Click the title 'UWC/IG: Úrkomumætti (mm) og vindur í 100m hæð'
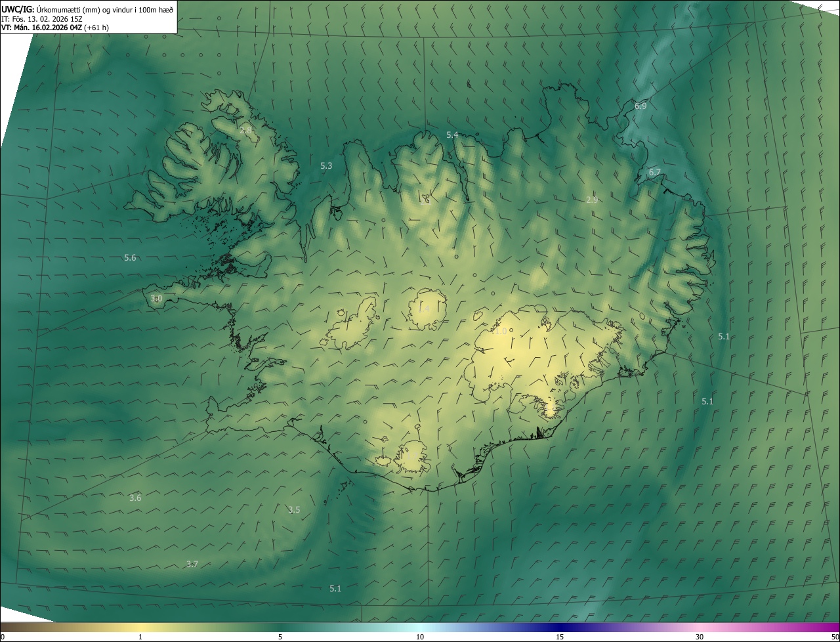 point(87,10)
